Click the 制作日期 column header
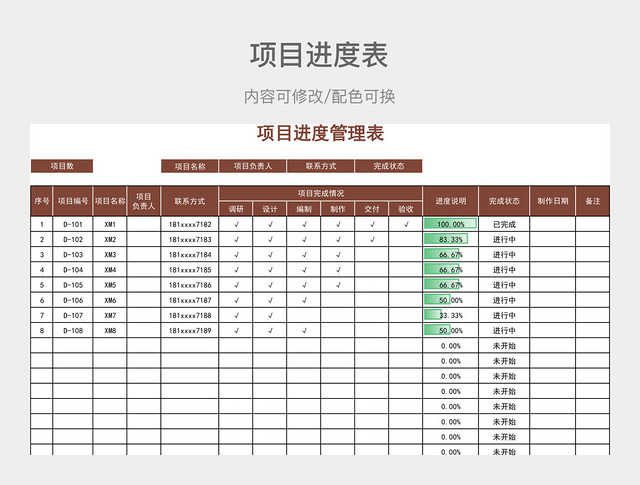Screen dimensions: 640x485 pyautogui.click(x=553, y=201)
